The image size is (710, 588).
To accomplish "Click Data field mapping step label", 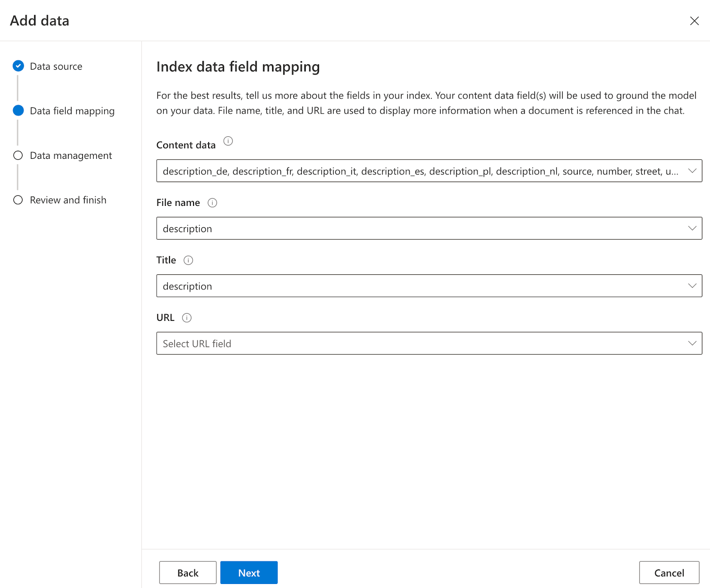I will click(72, 111).
